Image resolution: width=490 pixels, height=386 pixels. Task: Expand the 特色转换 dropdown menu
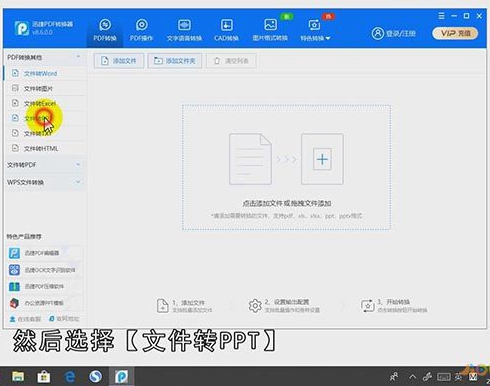point(315,31)
